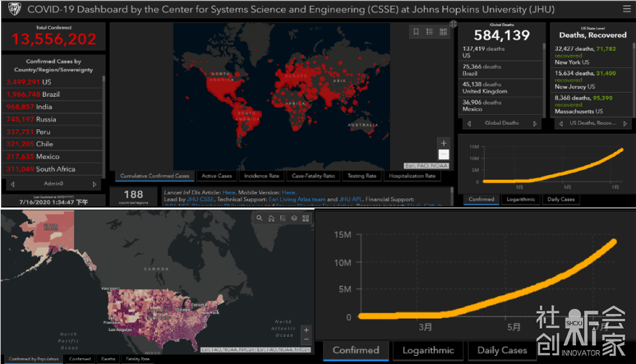636x364 pixels.
Task: Click the bookmark icon on the world map
Action: tap(416, 32)
